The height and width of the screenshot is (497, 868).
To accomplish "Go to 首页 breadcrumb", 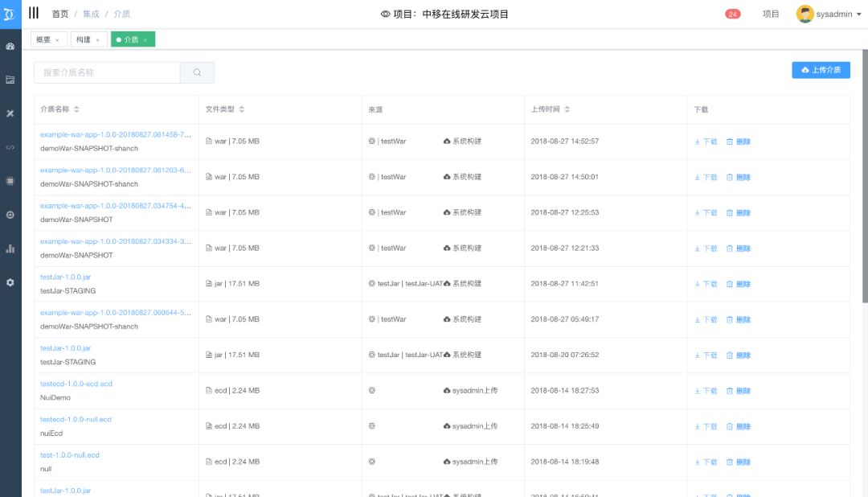I will 59,14.
